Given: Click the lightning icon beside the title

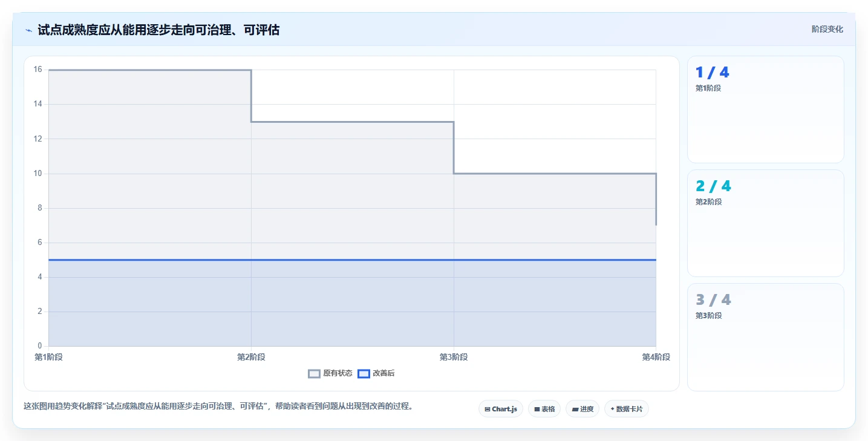Looking at the screenshot, I should [28, 30].
